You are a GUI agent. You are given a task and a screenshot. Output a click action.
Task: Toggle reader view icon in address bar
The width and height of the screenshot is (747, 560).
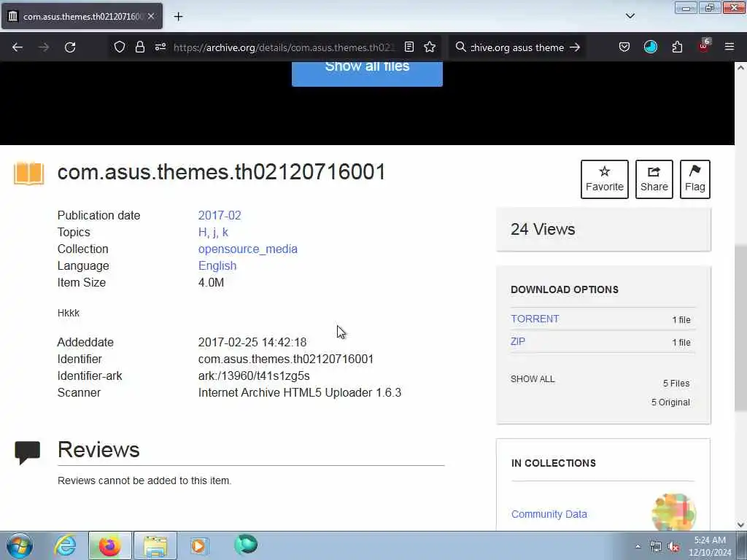point(409,47)
